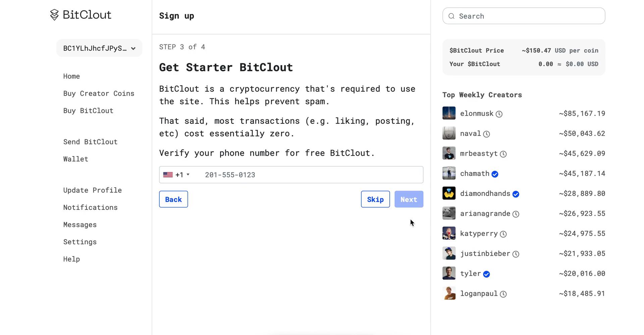
Task: Go to the Notifications section
Action: pyautogui.click(x=90, y=207)
